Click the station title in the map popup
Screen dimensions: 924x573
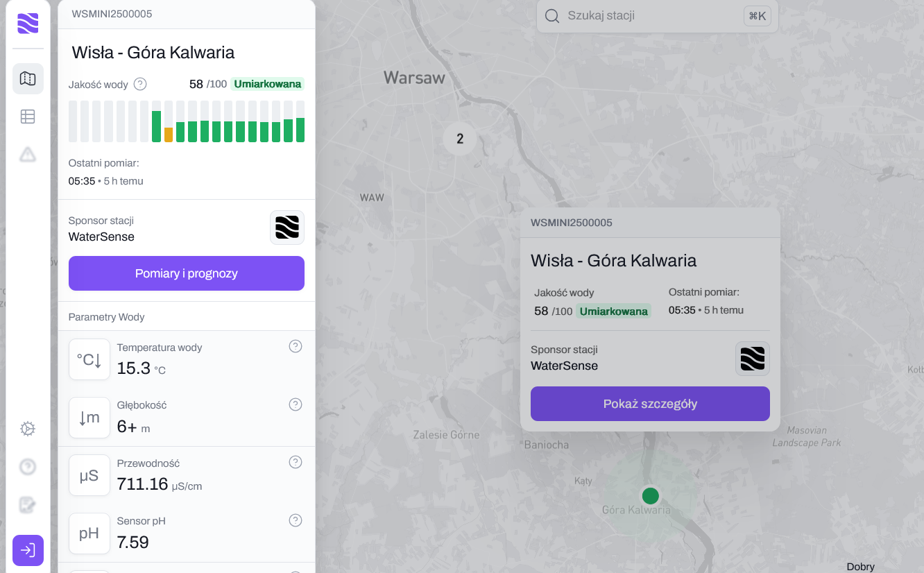point(614,261)
